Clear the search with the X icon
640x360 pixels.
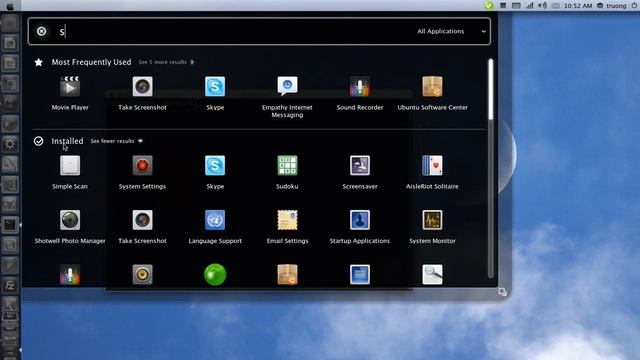[42, 31]
